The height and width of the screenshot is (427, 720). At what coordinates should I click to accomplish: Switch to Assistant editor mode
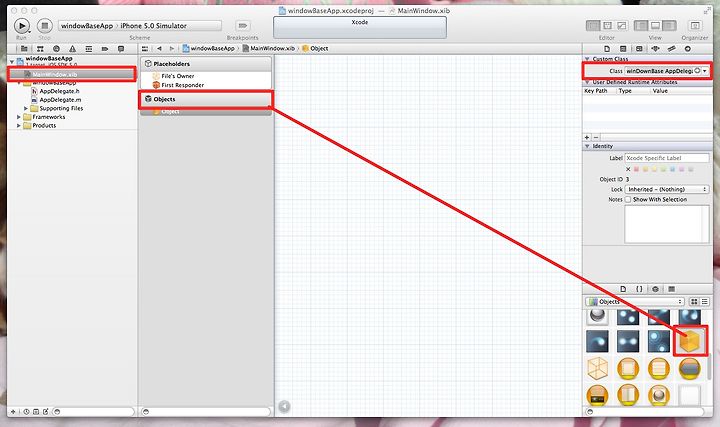point(608,26)
